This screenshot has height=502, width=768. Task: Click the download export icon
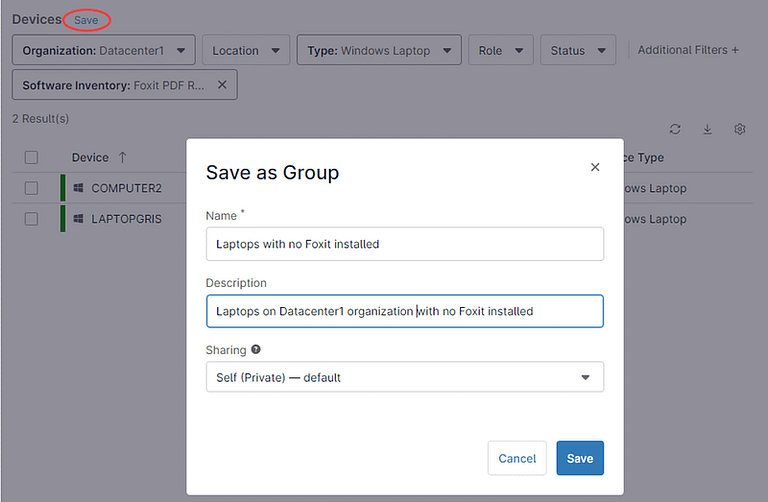[x=708, y=130]
